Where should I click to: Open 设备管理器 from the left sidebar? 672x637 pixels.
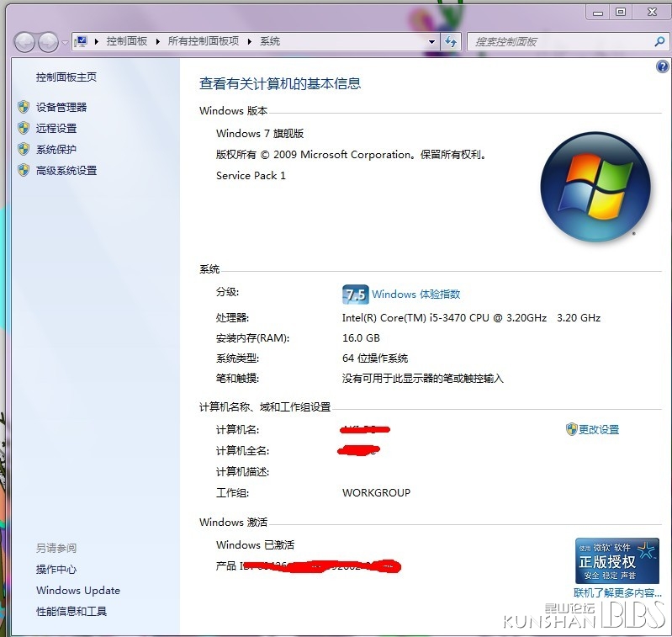61,107
